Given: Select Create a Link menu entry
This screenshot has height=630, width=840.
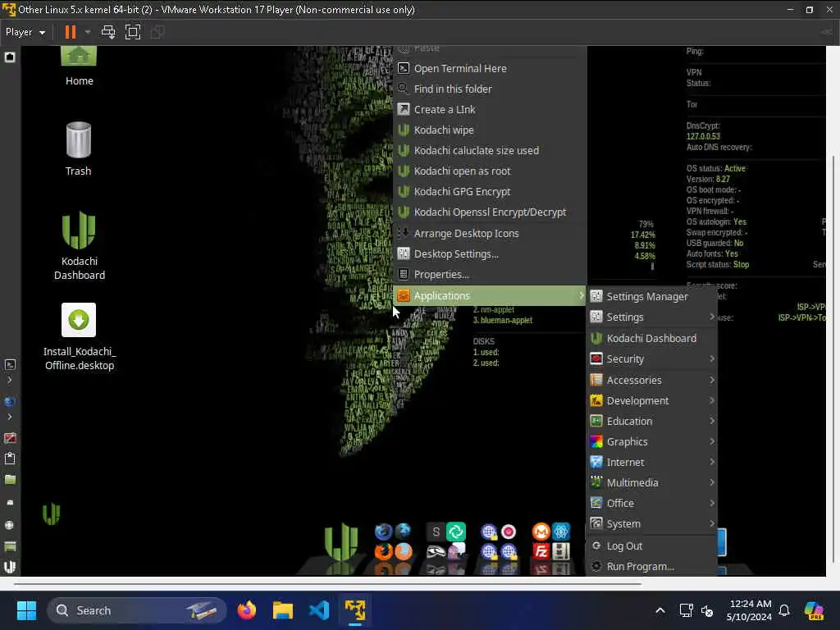Looking at the screenshot, I should [x=490, y=109].
